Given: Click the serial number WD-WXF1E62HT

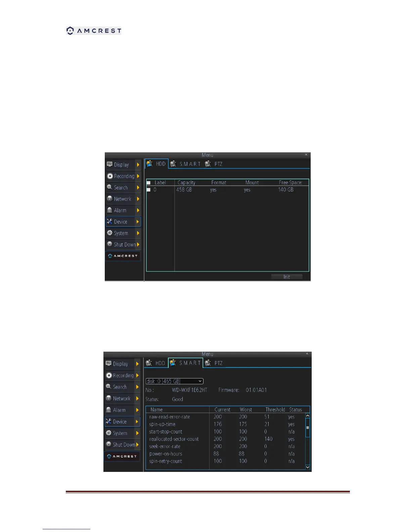Looking at the screenshot, I should (x=189, y=390).
